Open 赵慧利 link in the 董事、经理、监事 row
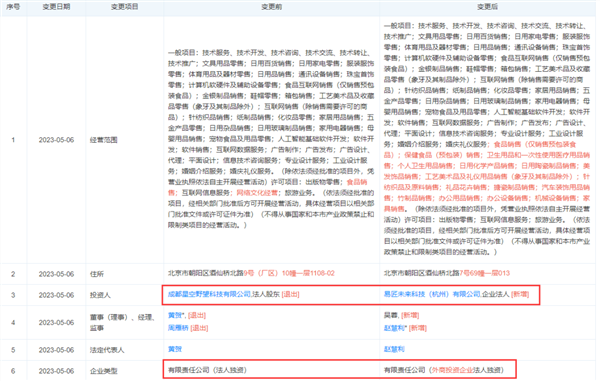600x381 pixels. (x=395, y=328)
